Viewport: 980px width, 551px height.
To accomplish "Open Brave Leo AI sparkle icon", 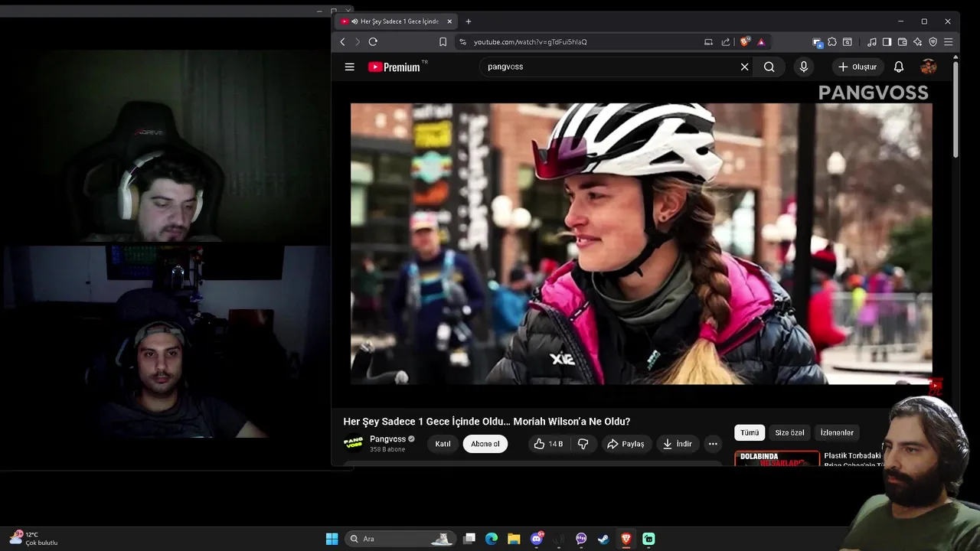I will tap(917, 42).
